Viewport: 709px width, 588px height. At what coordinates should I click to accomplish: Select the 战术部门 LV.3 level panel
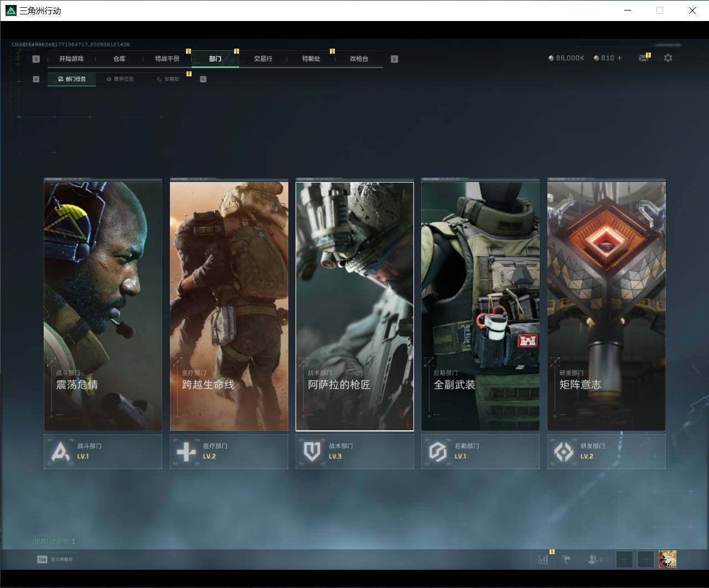(355, 451)
